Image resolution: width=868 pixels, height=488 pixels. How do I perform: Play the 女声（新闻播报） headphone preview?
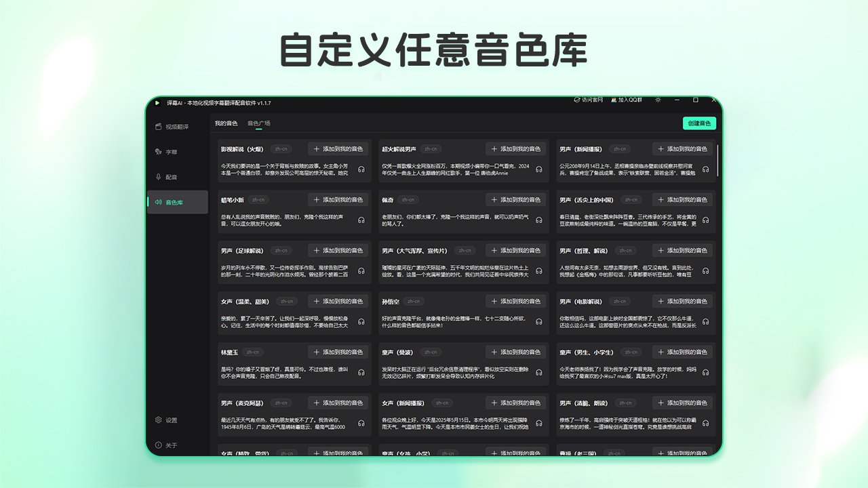pos(539,424)
